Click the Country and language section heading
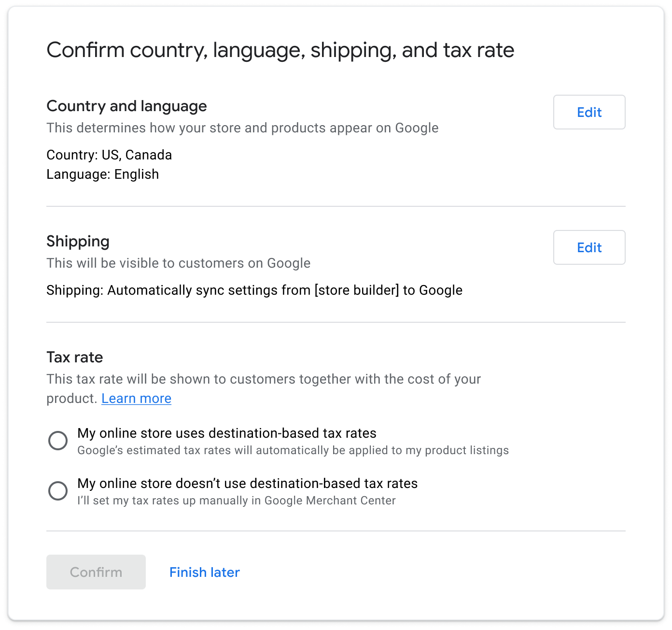 (x=126, y=106)
